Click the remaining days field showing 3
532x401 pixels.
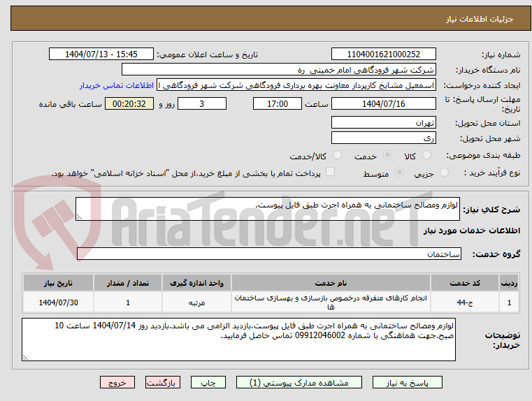[x=202, y=103]
